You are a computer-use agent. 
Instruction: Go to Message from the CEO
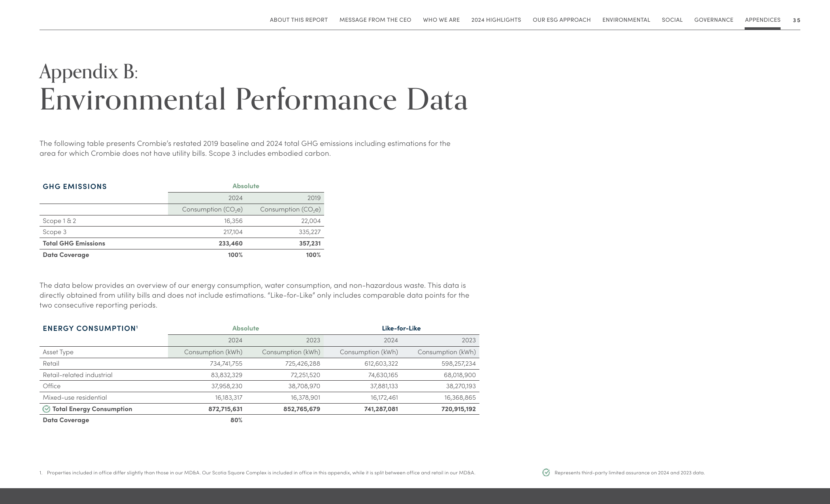(375, 20)
